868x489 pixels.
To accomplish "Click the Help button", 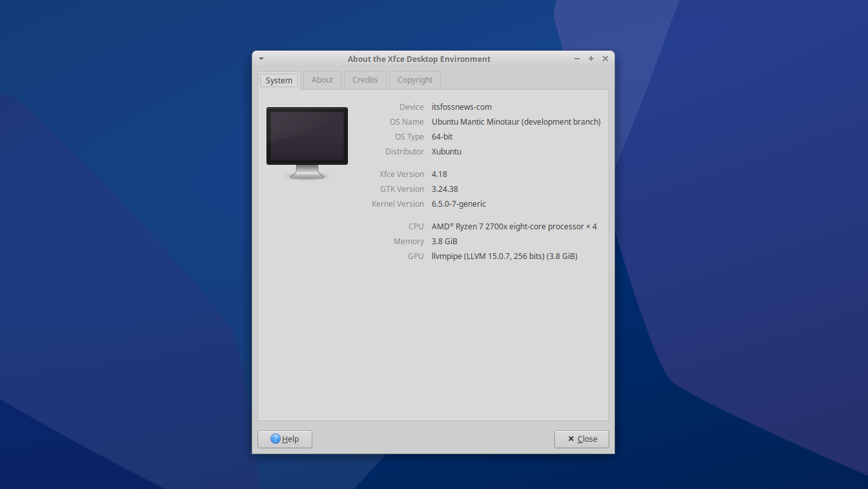I will (x=285, y=439).
